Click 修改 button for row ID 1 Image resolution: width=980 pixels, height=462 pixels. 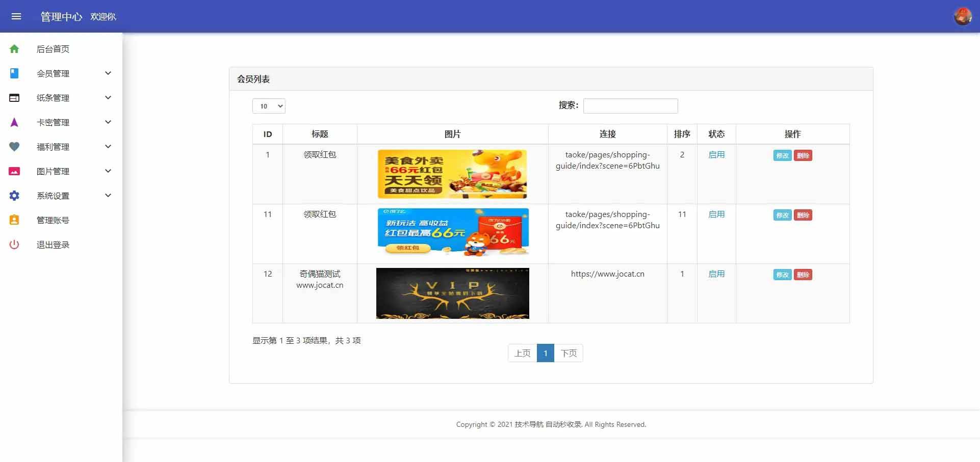pos(782,156)
